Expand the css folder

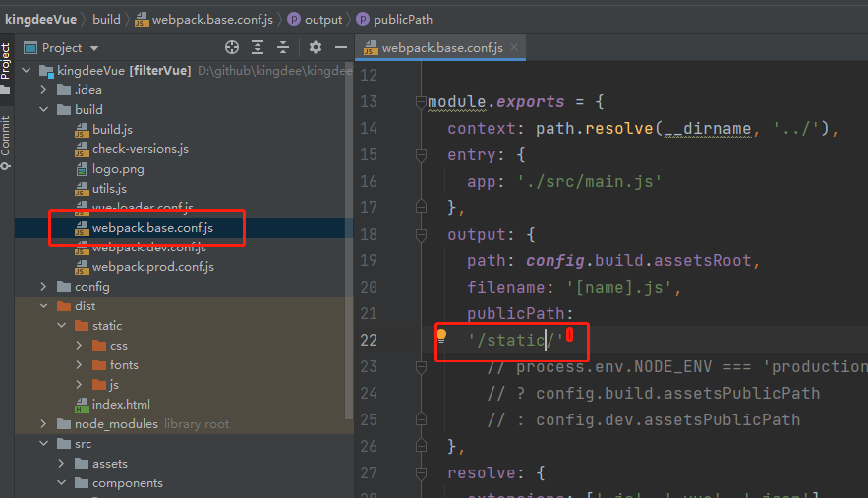point(80,346)
